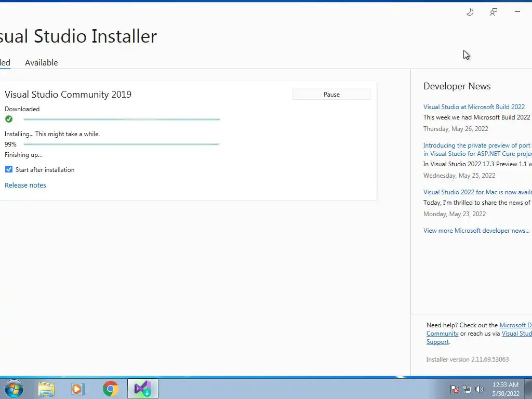Open the Windows Start orb
Viewport: 532px width, 399px height.
(x=14, y=389)
